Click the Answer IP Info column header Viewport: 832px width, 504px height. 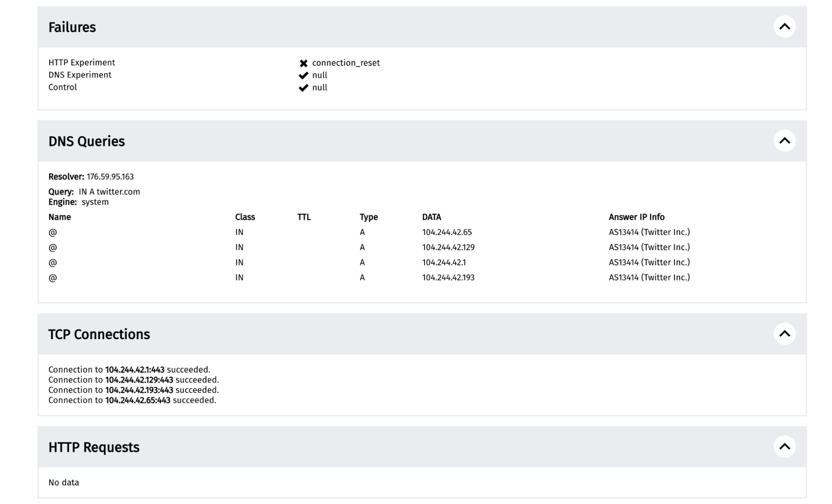coord(636,217)
